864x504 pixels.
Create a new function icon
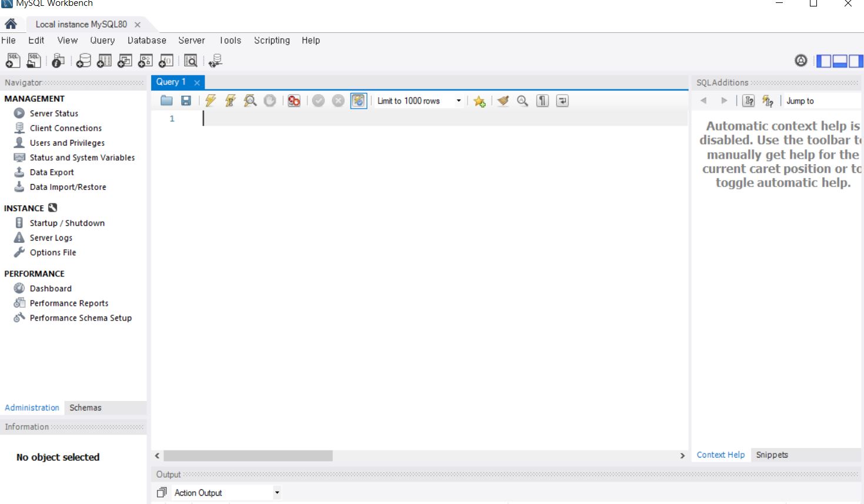click(166, 61)
